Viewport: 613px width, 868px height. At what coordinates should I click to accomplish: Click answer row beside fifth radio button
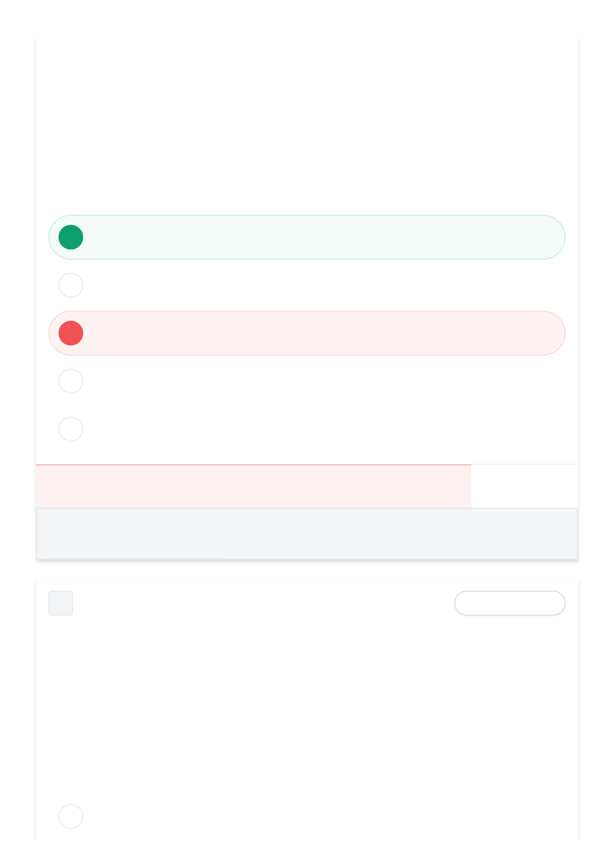(x=307, y=429)
